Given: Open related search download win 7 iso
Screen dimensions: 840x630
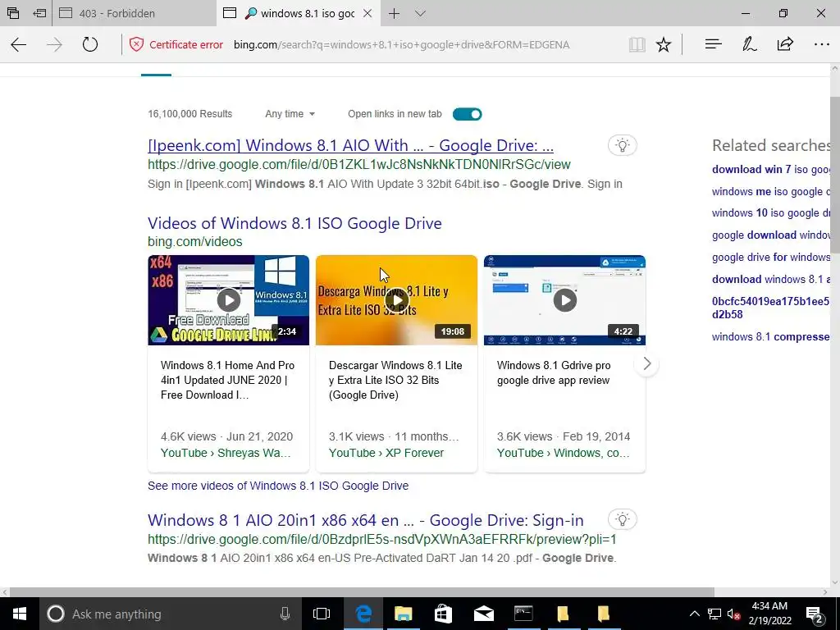Looking at the screenshot, I should point(771,169).
